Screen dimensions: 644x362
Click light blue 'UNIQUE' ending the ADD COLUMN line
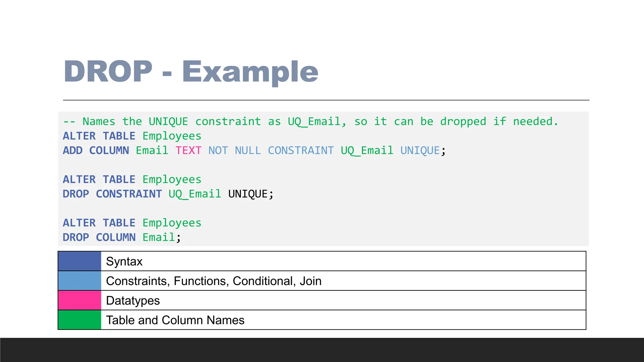coord(420,151)
